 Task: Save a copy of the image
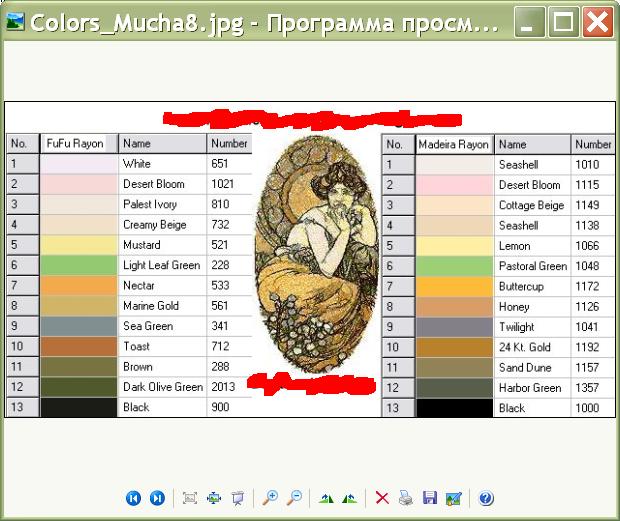[430, 498]
